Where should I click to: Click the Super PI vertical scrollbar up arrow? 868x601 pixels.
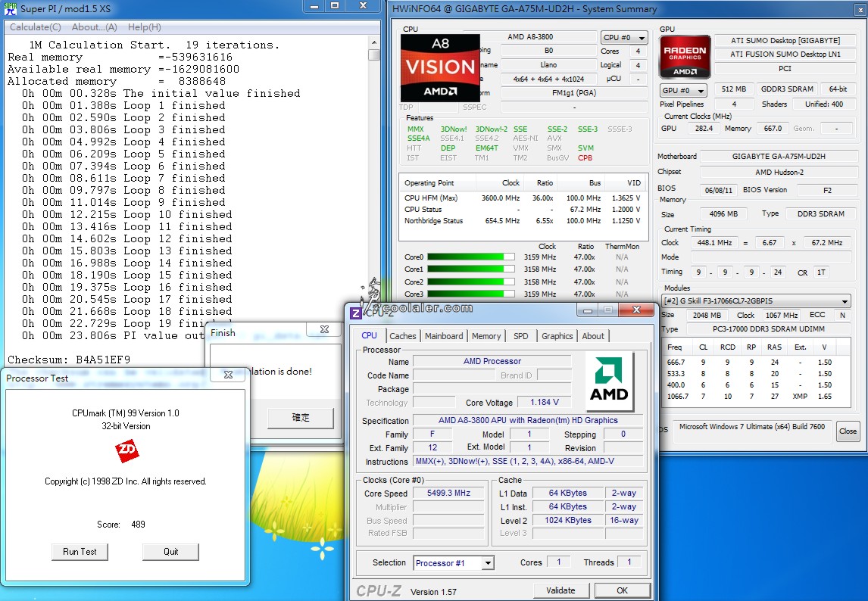(374, 42)
